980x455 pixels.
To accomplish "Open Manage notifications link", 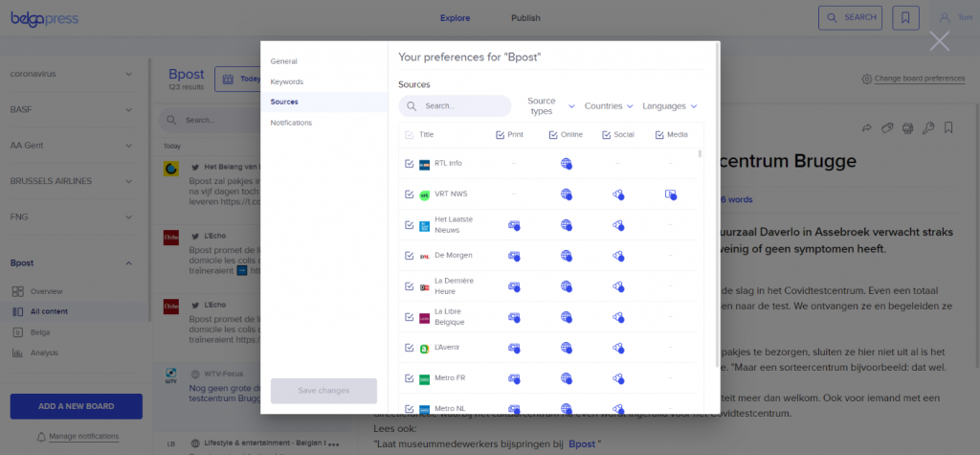I will click(x=83, y=436).
